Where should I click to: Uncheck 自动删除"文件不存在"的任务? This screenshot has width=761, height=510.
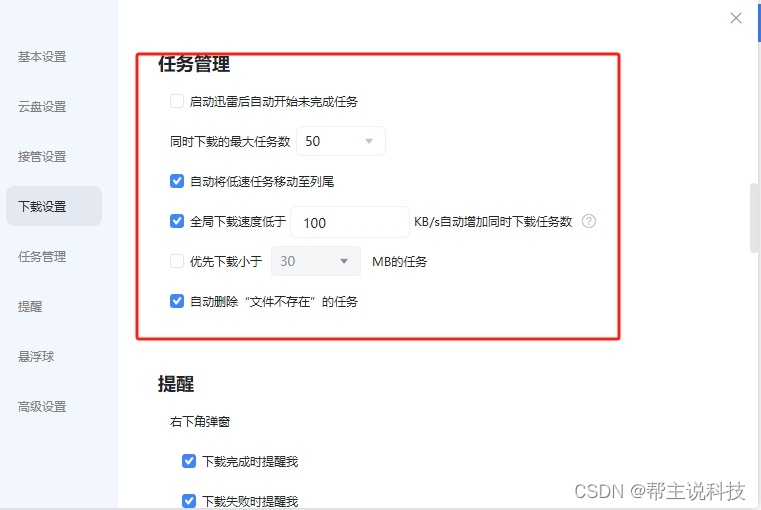tap(177, 301)
